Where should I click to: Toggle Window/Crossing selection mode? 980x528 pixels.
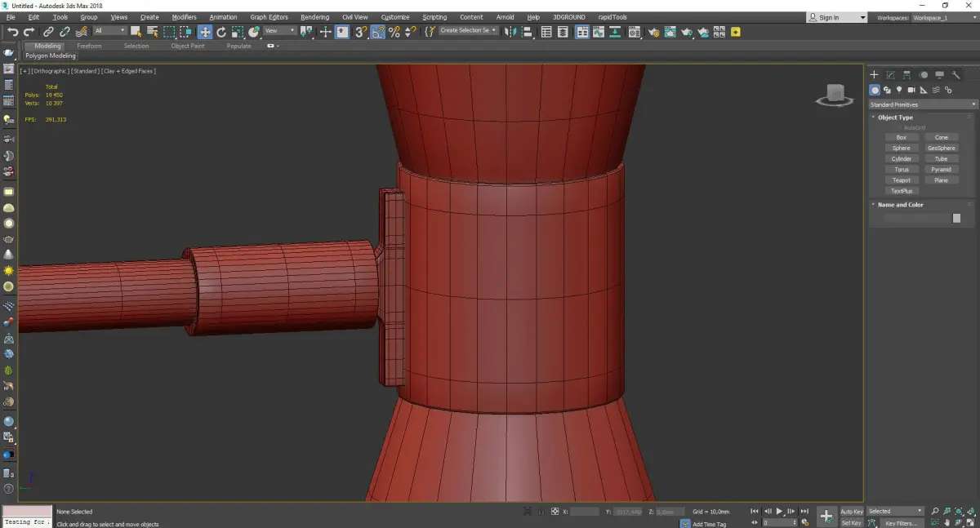[185, 32]
